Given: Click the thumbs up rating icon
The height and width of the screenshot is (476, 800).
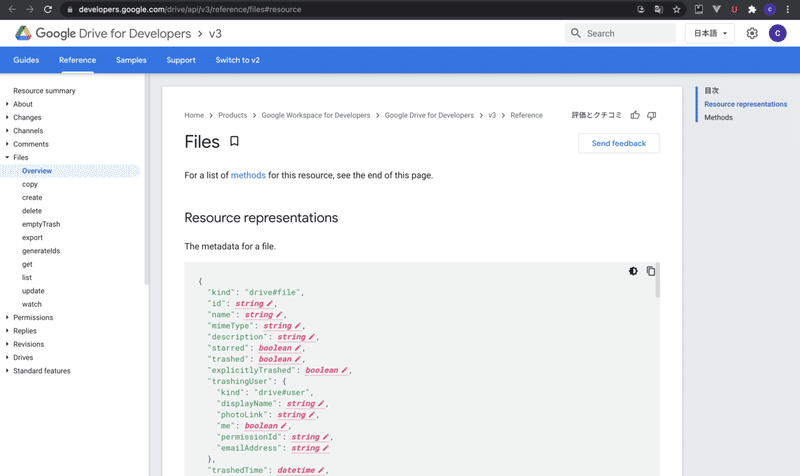Looking at the screenshot, I should click(x=635, y=115).
